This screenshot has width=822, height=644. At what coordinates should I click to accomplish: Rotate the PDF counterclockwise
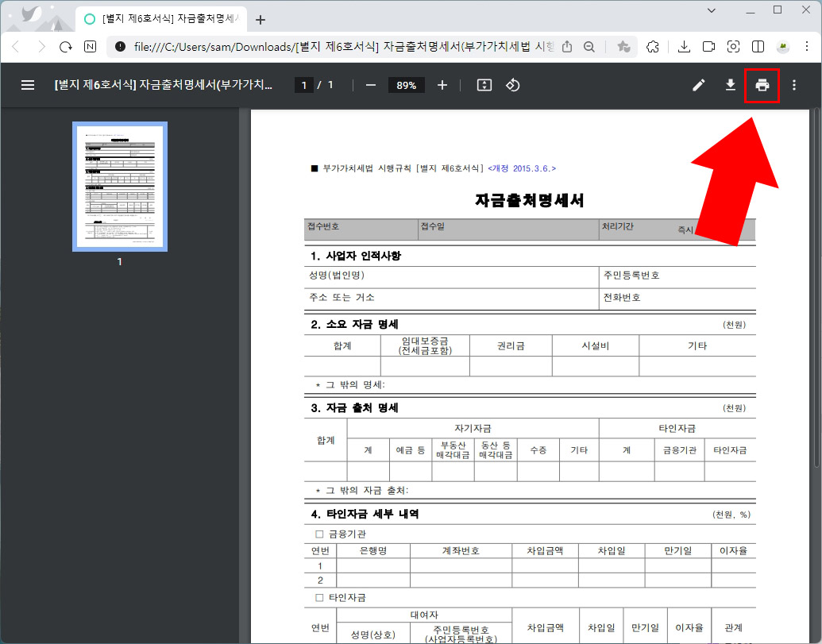(512, 84)
